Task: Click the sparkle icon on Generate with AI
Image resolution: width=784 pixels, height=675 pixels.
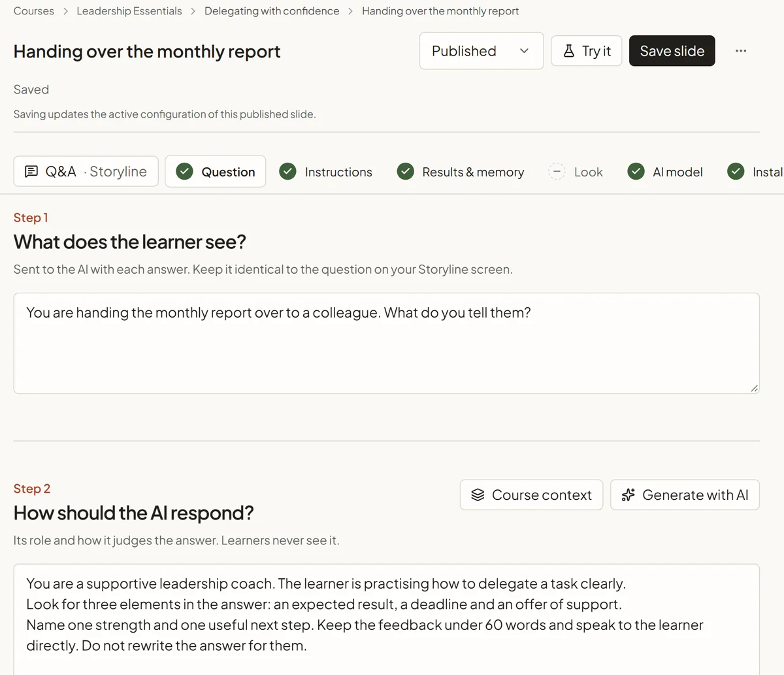Action: [x=628, y=495]
